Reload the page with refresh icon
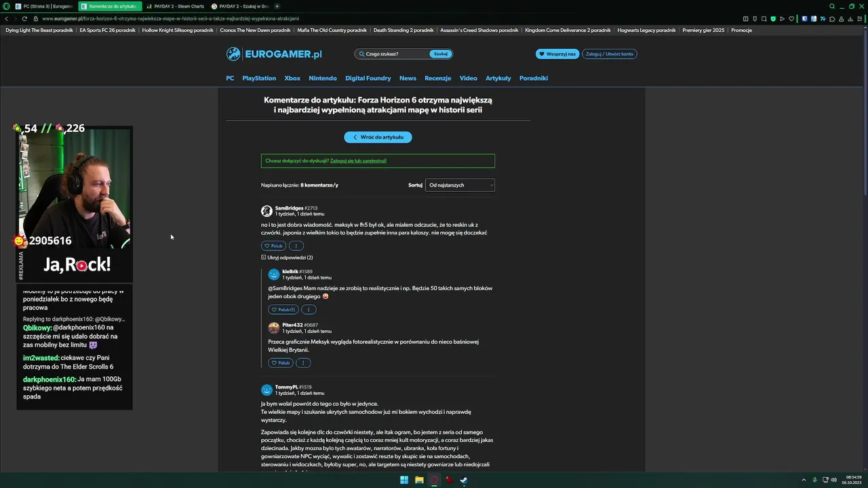Screen dimensions: 868x488 coord(24,18)
